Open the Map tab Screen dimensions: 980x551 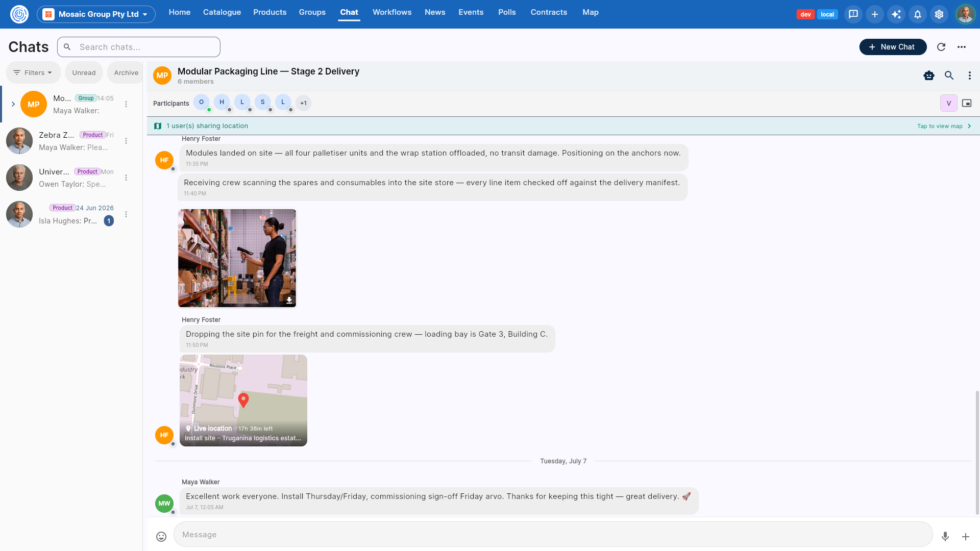591,12
